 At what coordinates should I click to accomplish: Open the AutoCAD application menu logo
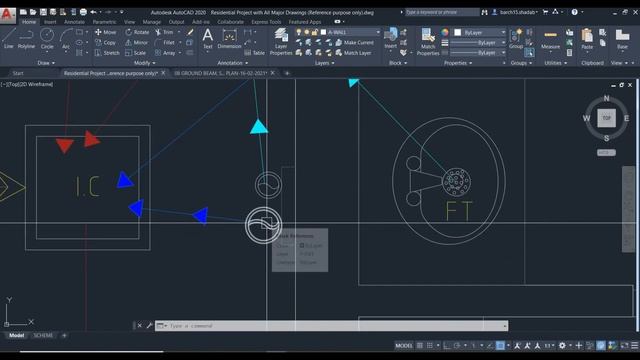(7, 15)
